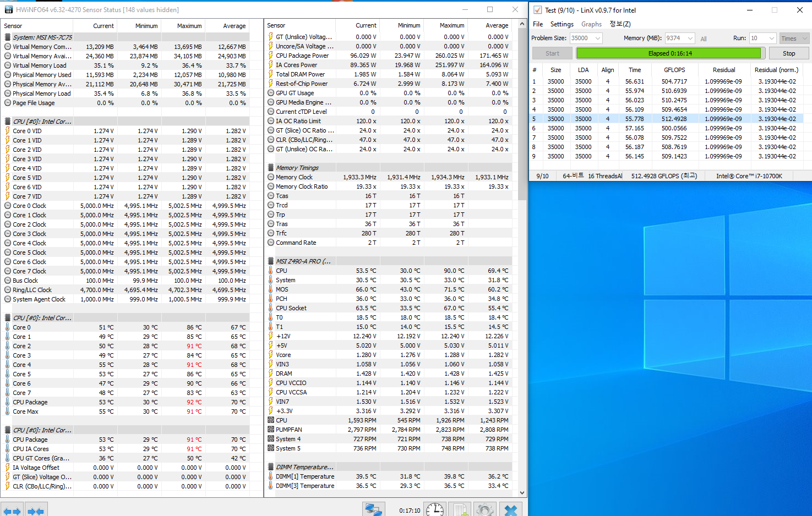
Task: Click the icon beside Page File Usage
Action: click(x=8, y=103)
